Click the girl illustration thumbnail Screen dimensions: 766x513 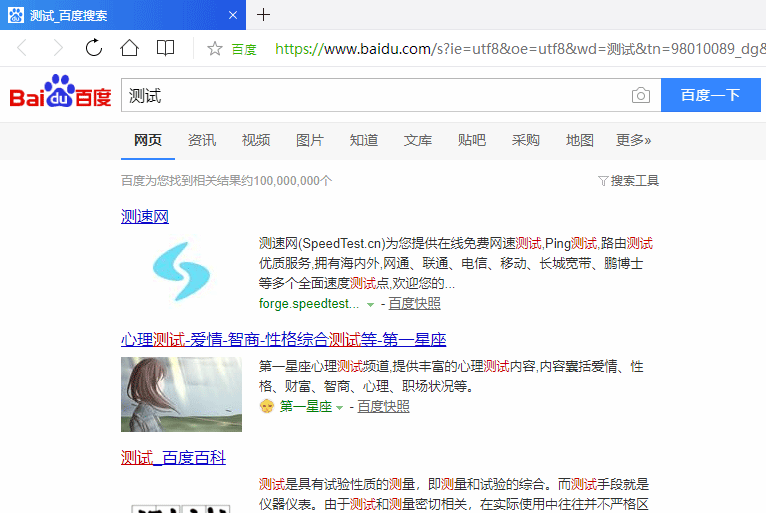(181, 394)
